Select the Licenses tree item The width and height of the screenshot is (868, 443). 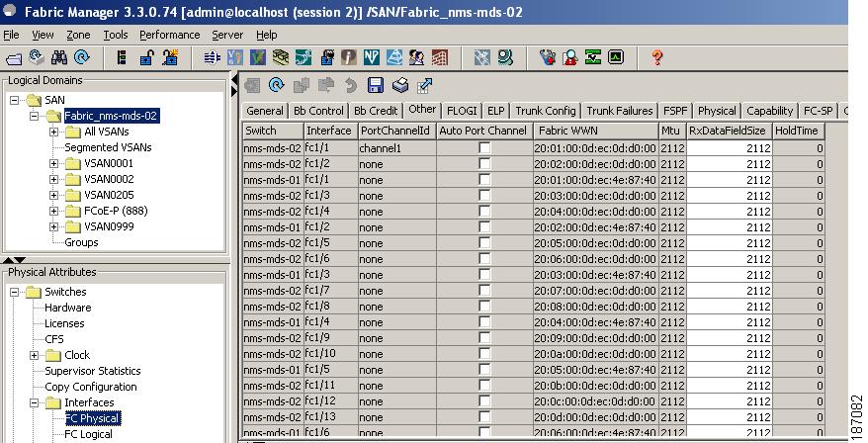click(64, 323)
